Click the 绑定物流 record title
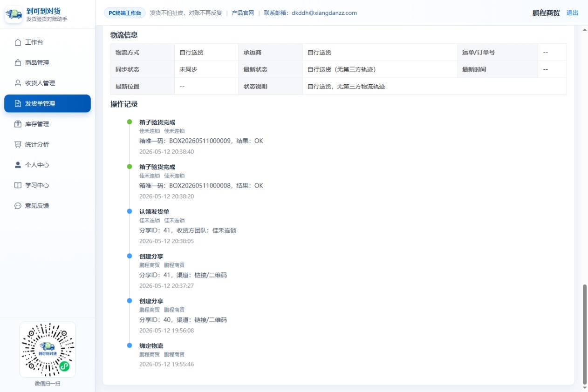Image resolution: width=588 pixels, height=392 pixels. point(151,345)
